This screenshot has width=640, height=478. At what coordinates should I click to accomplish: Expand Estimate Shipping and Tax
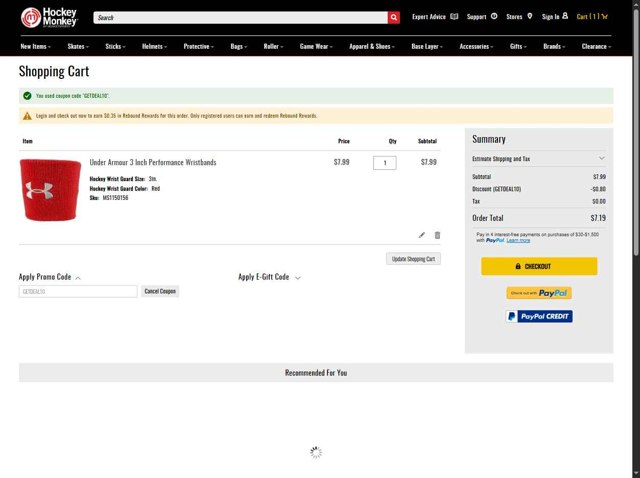[x=538, y=159]
